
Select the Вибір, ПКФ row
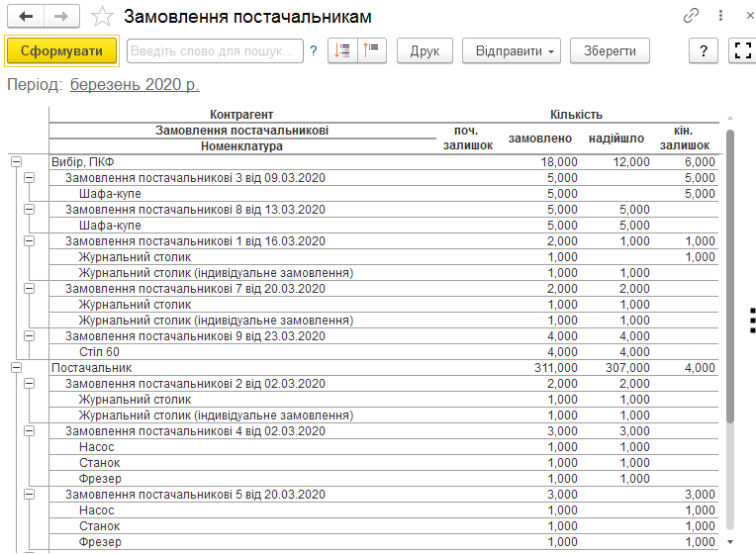click(x=384, y=162)
